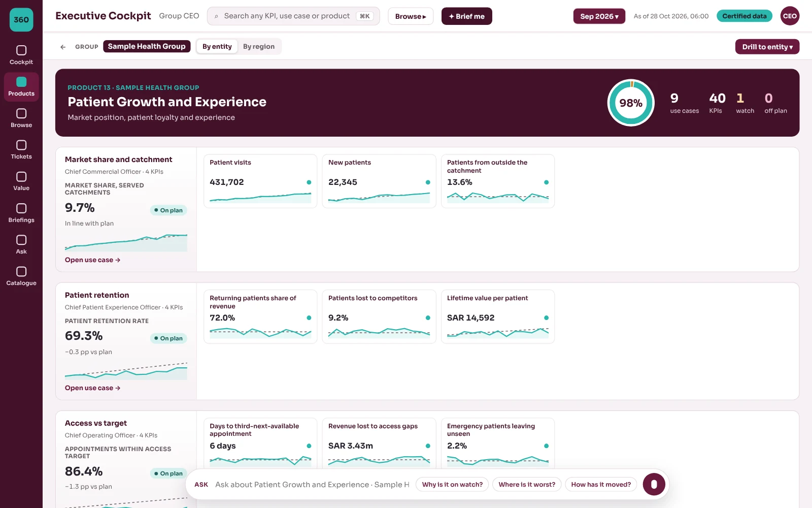Viewport: 812px width, 508px height.
Task: Switch view to By region
Action: coord(259,47)
